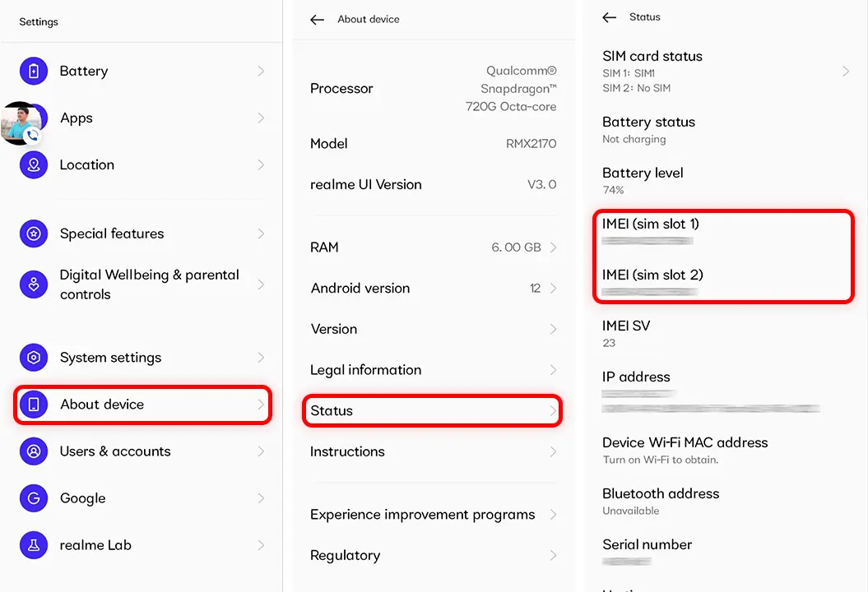The image size is (868, 592).
Task: Open the realme Lab flask icon
Action: 34,545
